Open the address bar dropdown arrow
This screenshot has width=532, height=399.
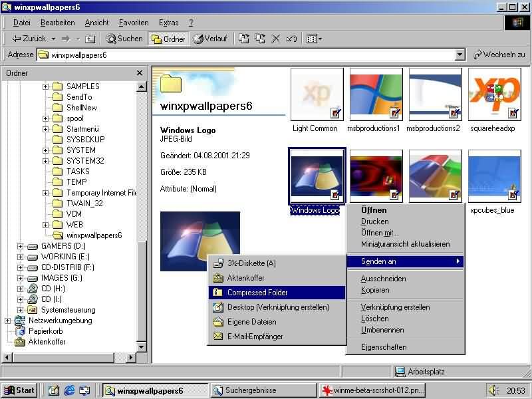460,55
